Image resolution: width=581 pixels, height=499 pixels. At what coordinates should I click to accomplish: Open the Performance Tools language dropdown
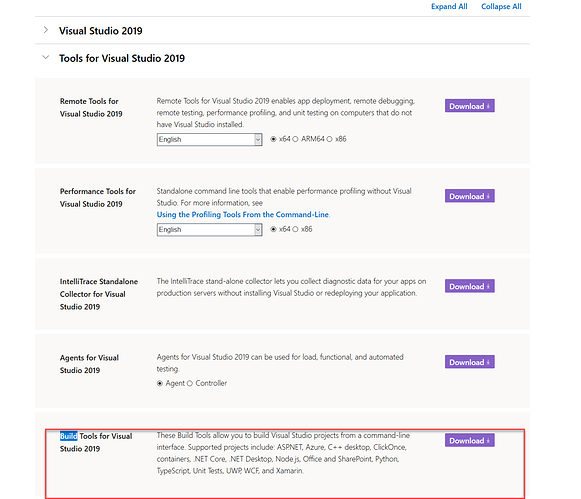209,230
